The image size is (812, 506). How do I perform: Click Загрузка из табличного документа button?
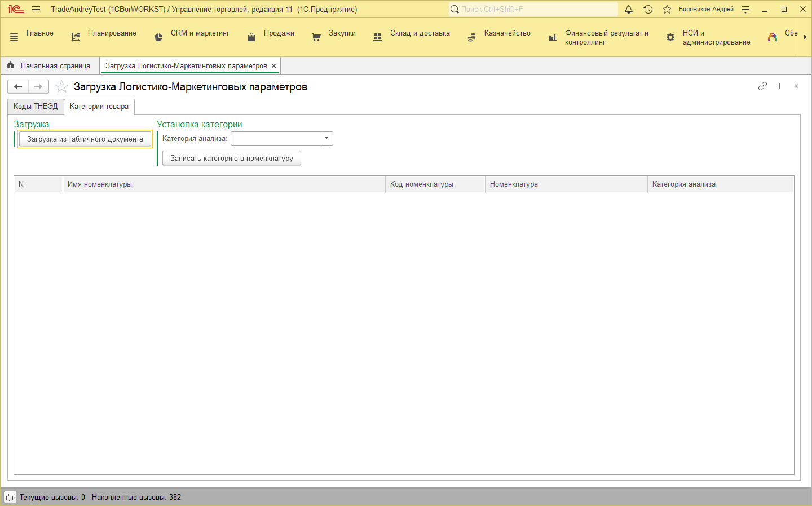pos(85,139)
